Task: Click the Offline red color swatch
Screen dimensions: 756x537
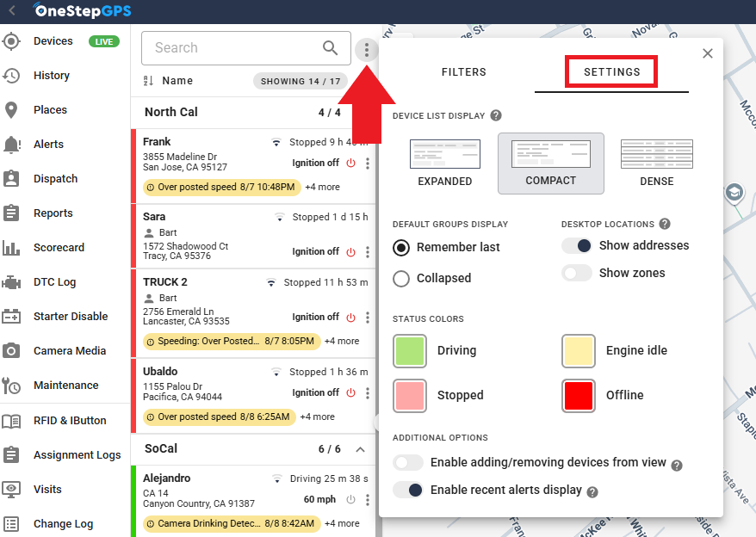Action: pyautogui.click(x=579, y=396)
